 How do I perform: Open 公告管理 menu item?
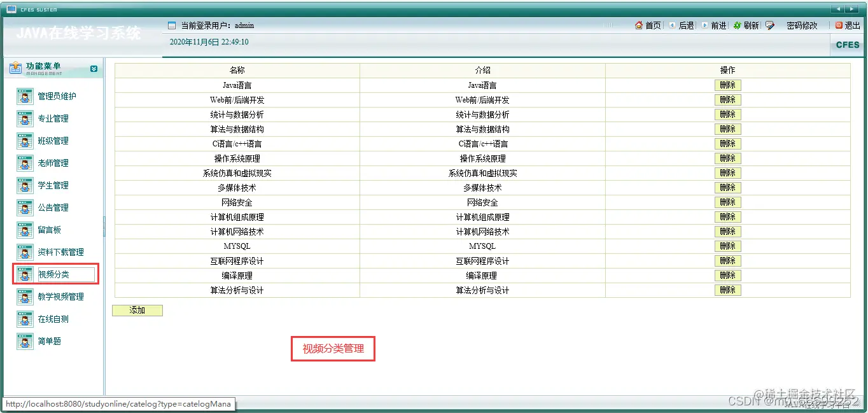click(x=53, y=207)
